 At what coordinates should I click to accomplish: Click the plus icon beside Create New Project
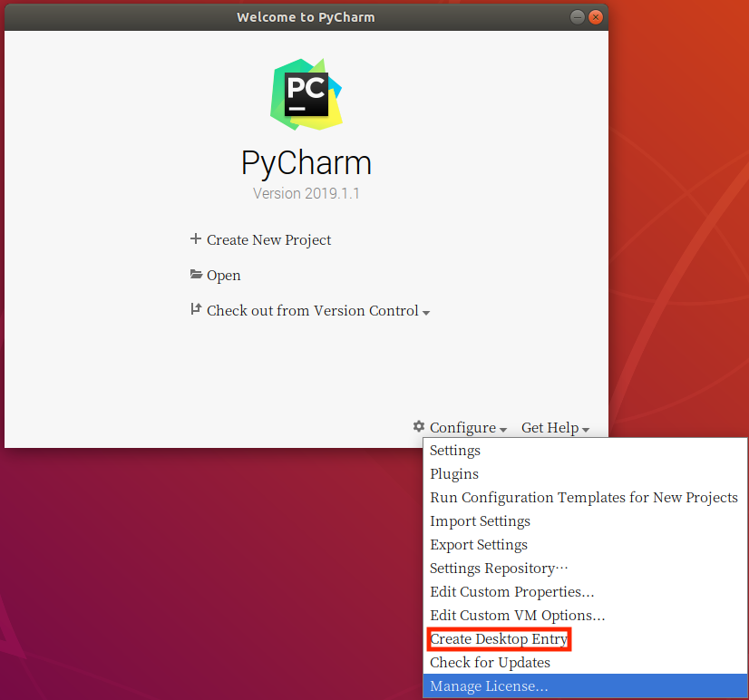(x=195, y=238)
